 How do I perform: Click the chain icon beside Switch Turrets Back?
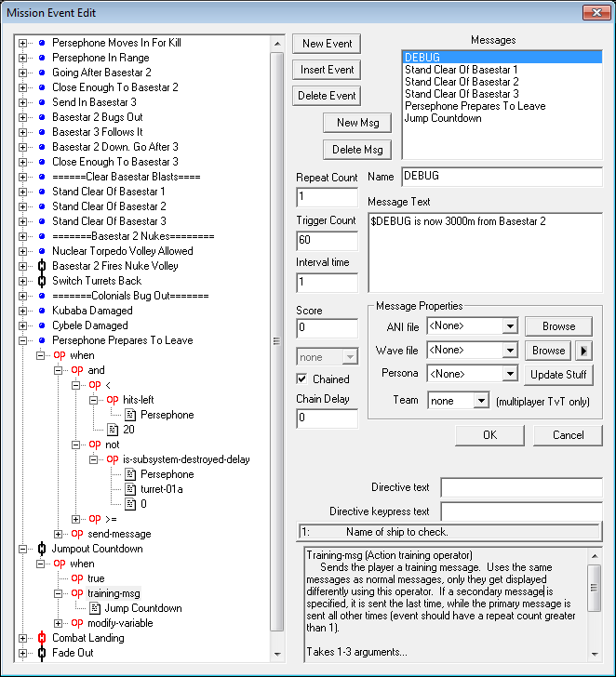42,281
